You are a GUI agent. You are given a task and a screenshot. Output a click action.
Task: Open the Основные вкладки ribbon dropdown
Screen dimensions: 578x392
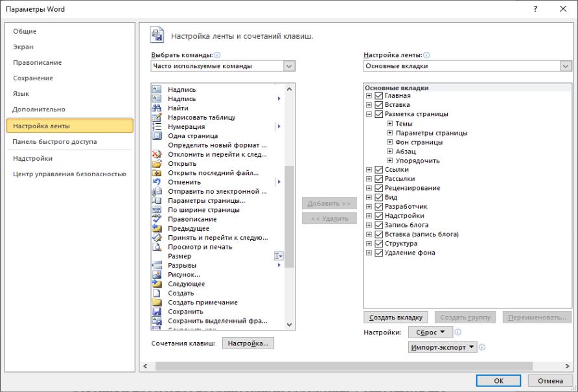pyautogui.click(x=566, y=66)
